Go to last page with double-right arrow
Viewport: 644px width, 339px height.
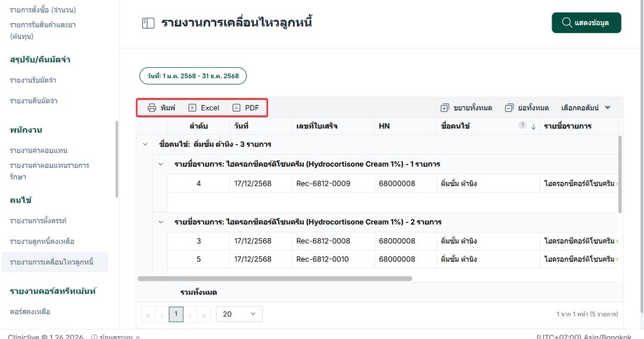pos(204,315)
